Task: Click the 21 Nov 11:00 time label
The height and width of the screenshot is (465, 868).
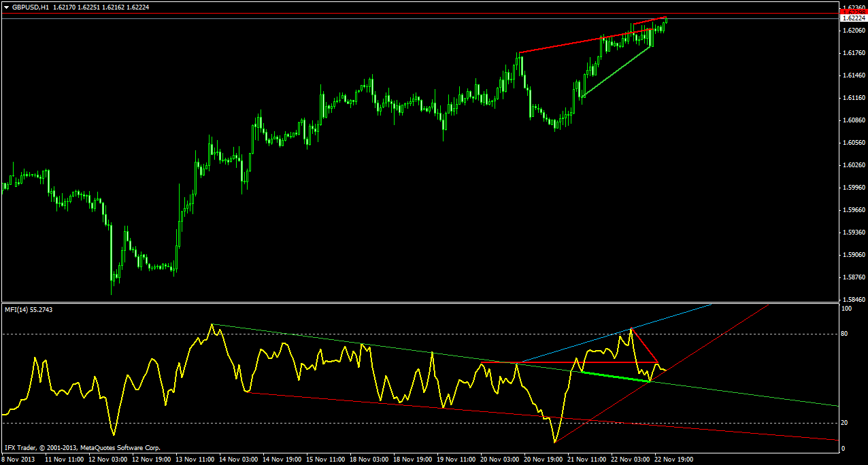Action: [x=587, y=460]
